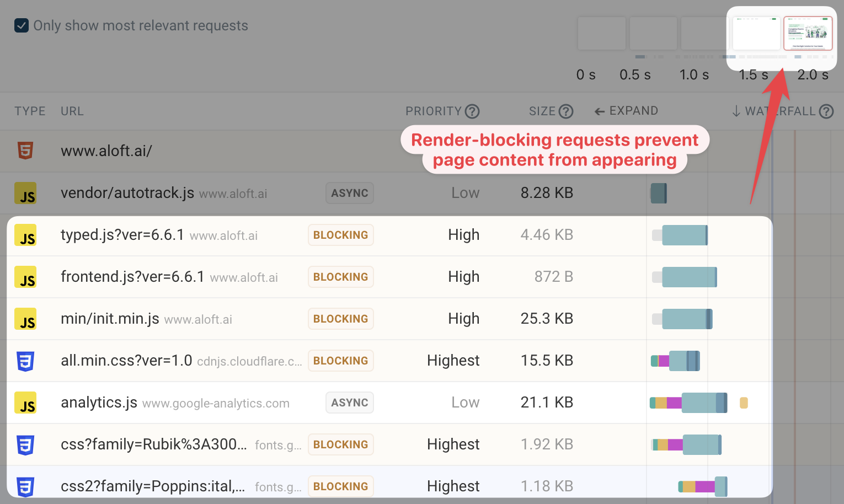
Task: Click the BLOCKING badge on min/init.min.js
Action: (x=341, y=319)
